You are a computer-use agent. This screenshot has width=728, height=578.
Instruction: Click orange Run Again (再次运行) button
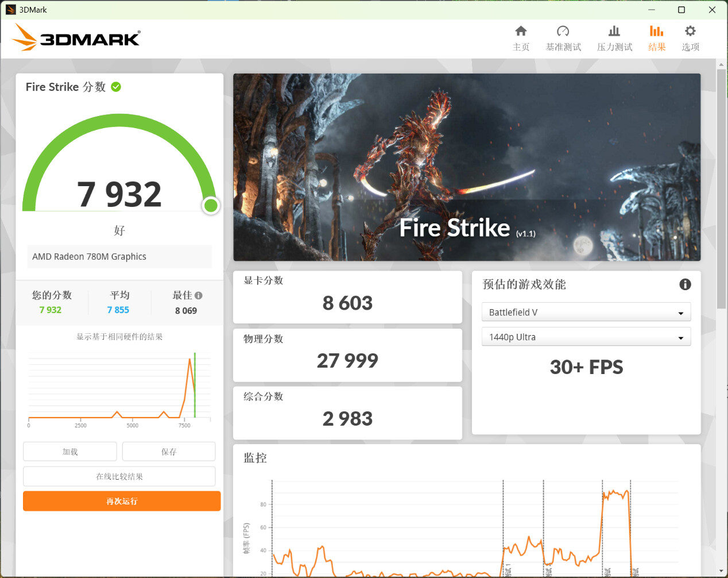122,501
